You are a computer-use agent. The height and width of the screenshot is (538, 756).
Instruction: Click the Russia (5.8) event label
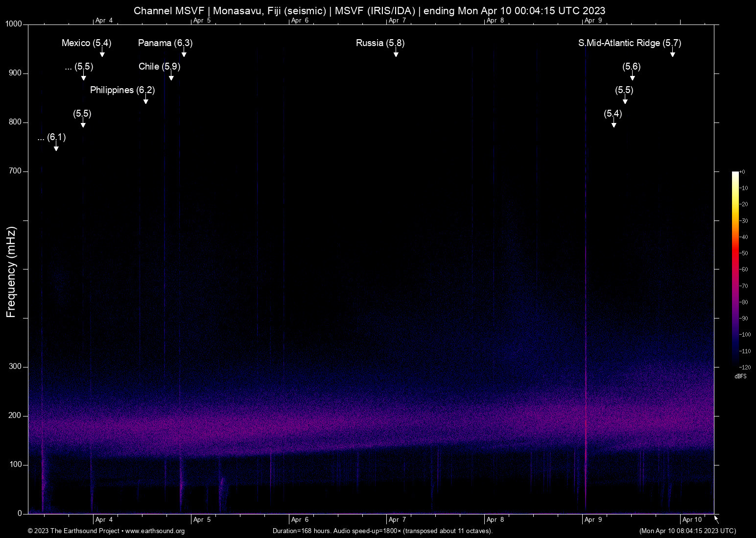point(380,43)
